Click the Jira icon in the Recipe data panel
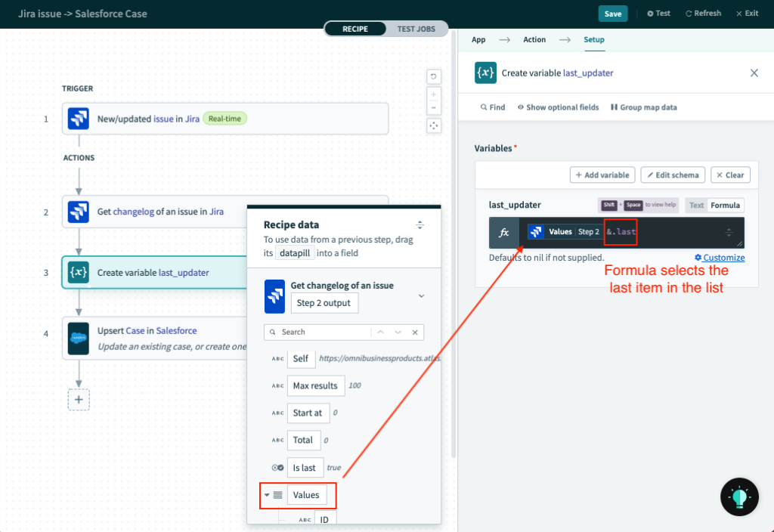The width and height of the screenshot is (774, 532). pos(274,296)
